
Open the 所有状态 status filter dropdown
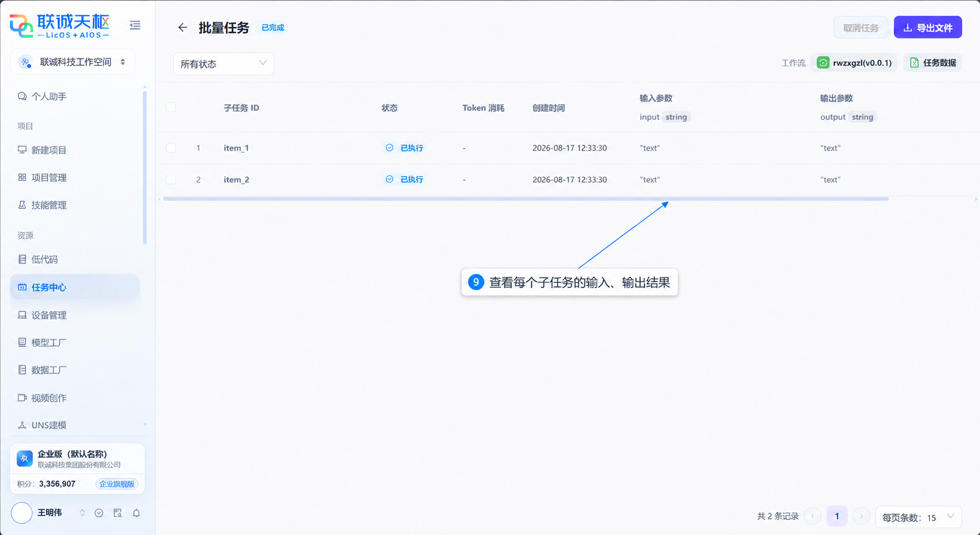point(223,63)
